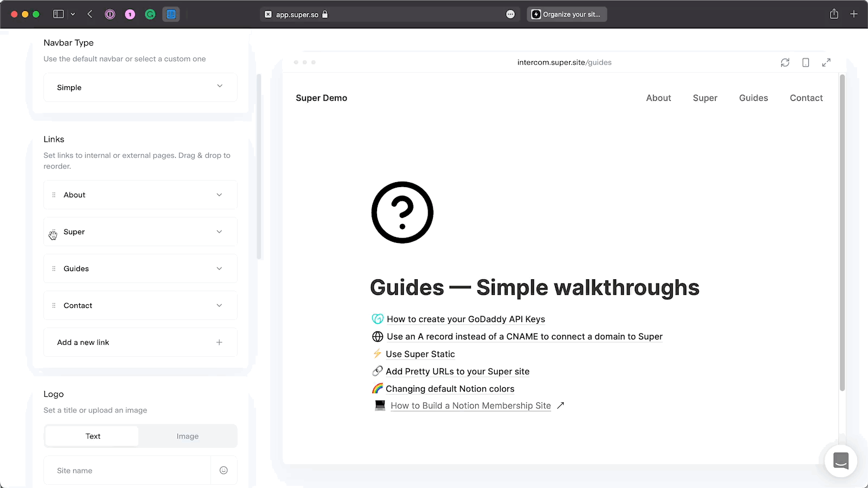868x488 pixels.
Task: Click the plus icon on Add a new link
Action: click(219, 342)
